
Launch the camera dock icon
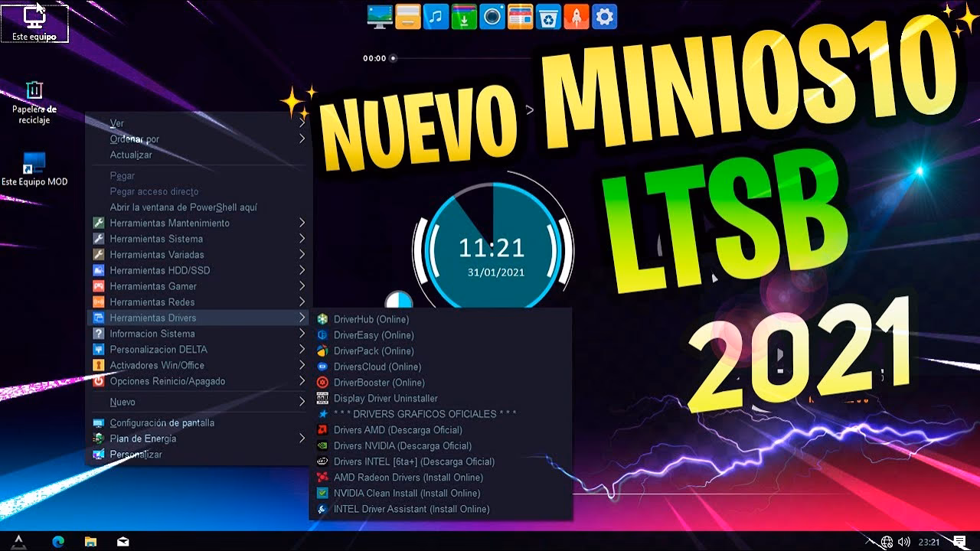[492, 17]
